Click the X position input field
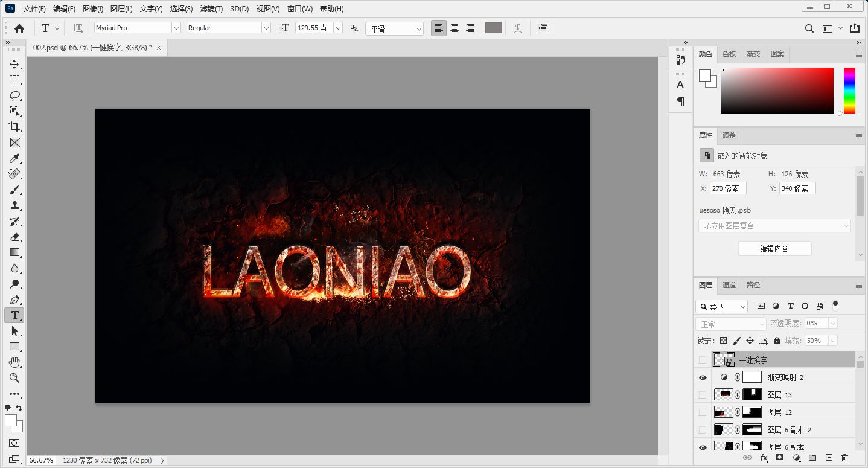The image size is (868, 468). point(728,188)
